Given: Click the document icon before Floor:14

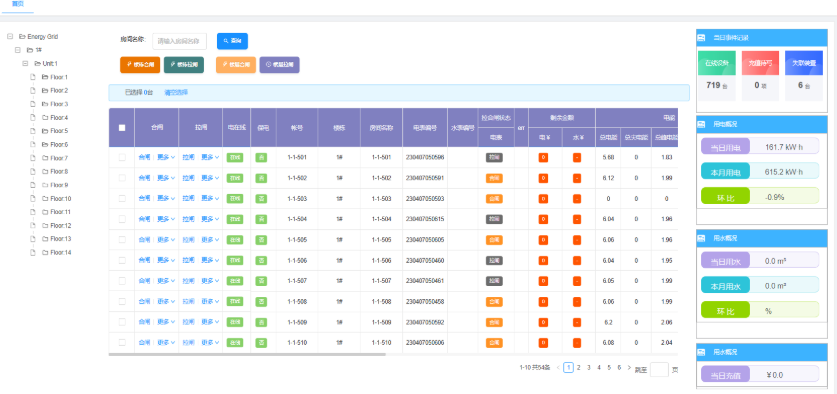Looking at the screenshot, I should coord(33,253).
